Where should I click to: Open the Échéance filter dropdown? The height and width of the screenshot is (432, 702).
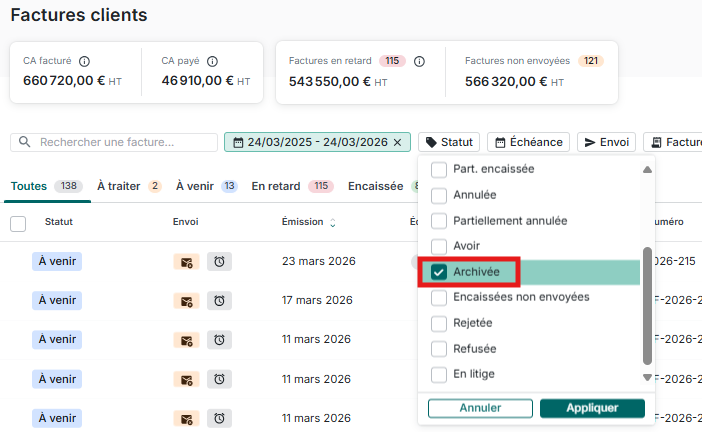point(528,143)
